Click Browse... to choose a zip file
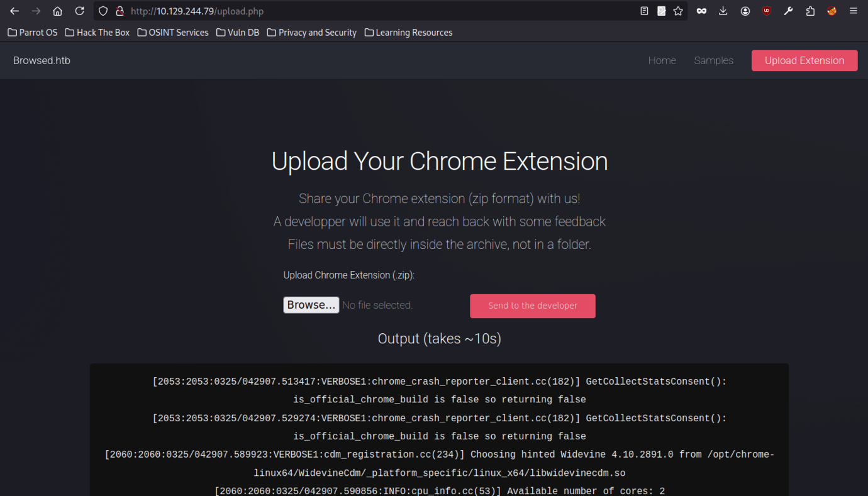 tap(311, 305)
